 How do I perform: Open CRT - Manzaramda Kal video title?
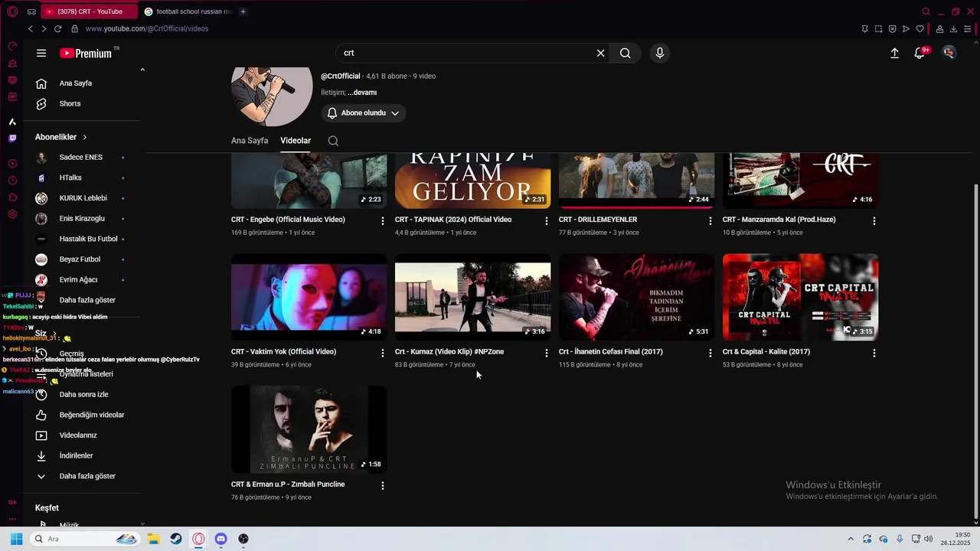779,220
